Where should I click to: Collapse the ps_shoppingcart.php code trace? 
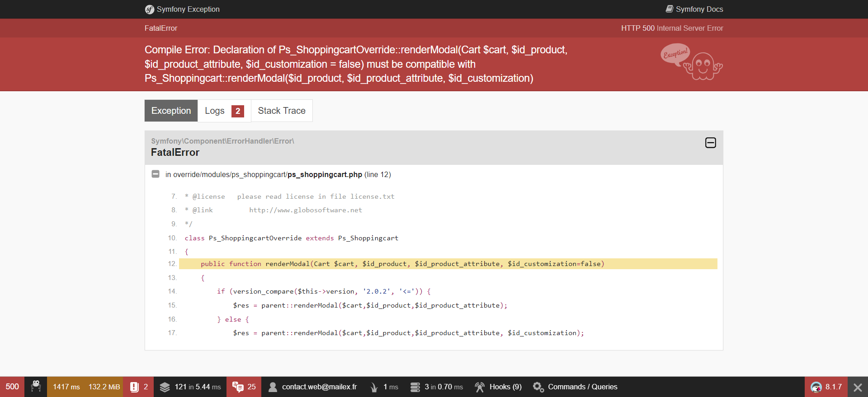(x=156, y=174)
